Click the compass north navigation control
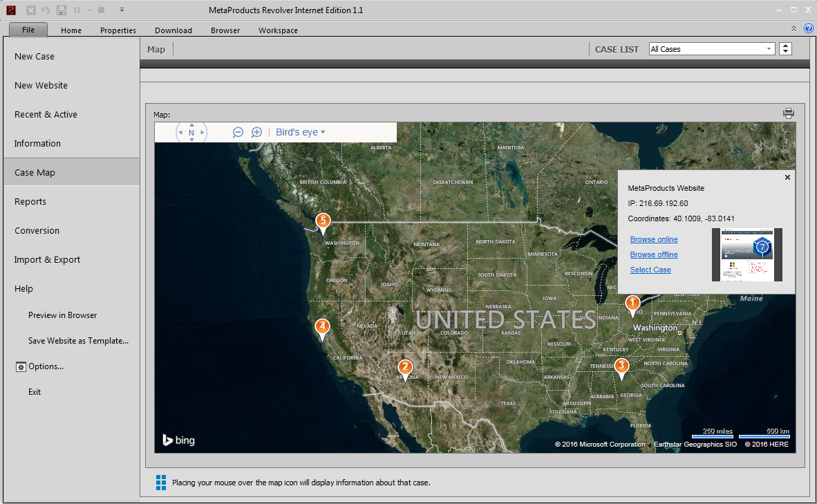Viewport: 817px width, 504px height. (x=191, y=132)
